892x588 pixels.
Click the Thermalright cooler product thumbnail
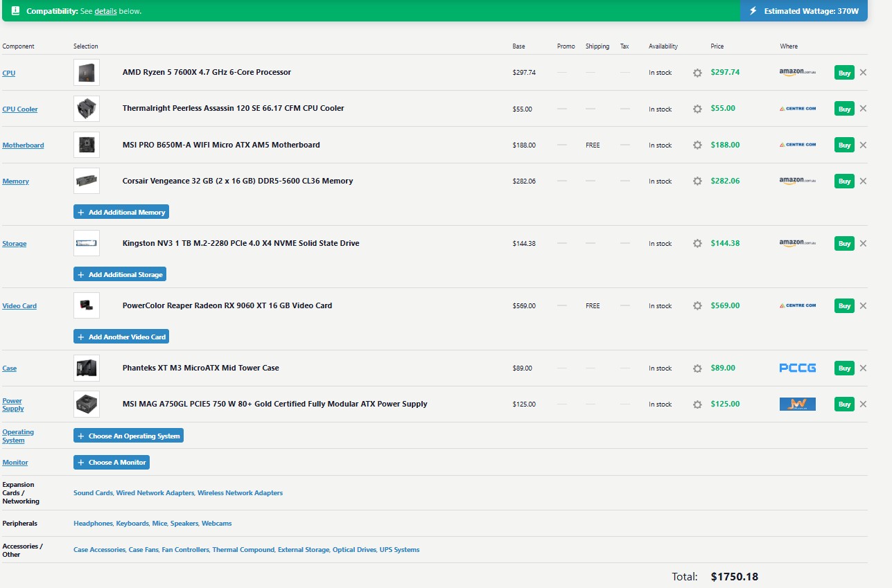(x=87, y=108)
